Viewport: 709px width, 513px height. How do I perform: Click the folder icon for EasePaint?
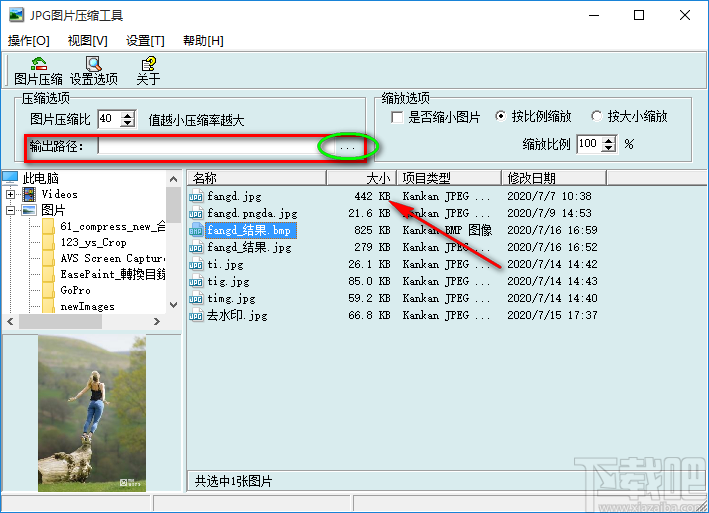[48, 274]
